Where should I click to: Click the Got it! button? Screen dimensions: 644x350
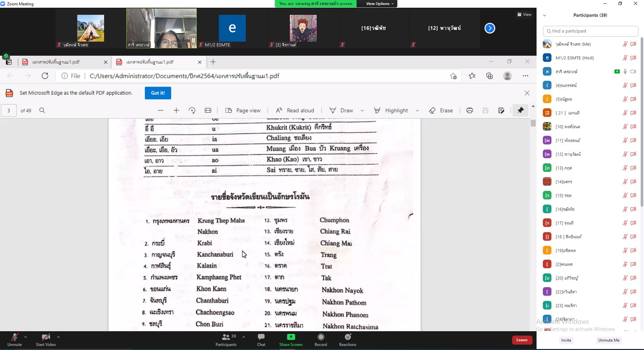point(158,93)
